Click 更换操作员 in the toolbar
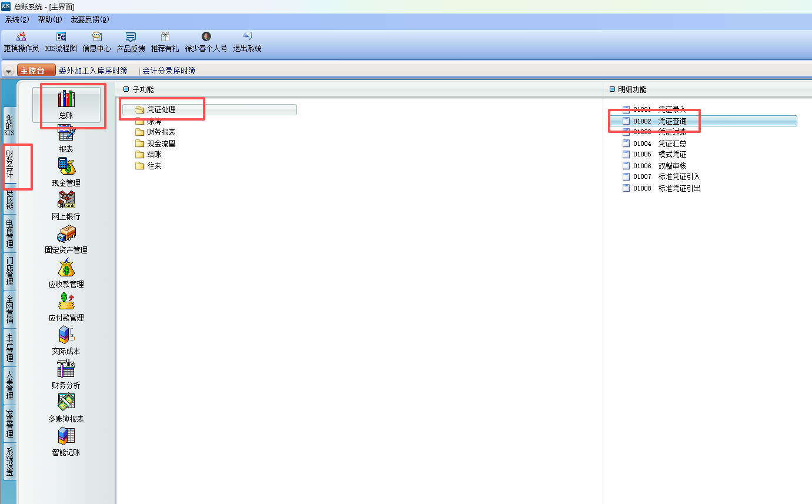 (21, 37)
